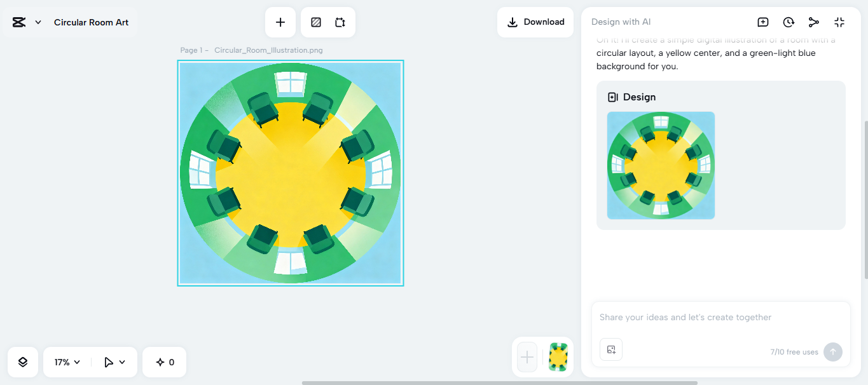This screenshot has width=868, height=385.
Task: Focus the Share your ideas input field
Action: coord(720,318)
